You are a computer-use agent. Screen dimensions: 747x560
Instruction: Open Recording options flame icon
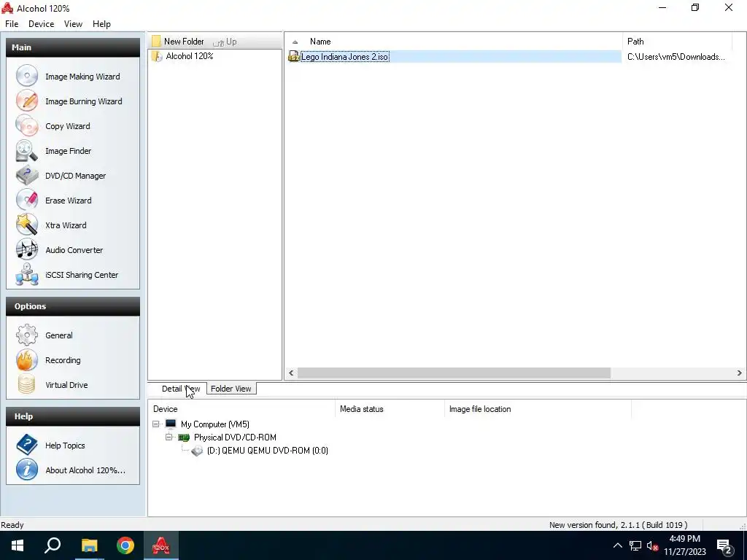click(27, 360)
